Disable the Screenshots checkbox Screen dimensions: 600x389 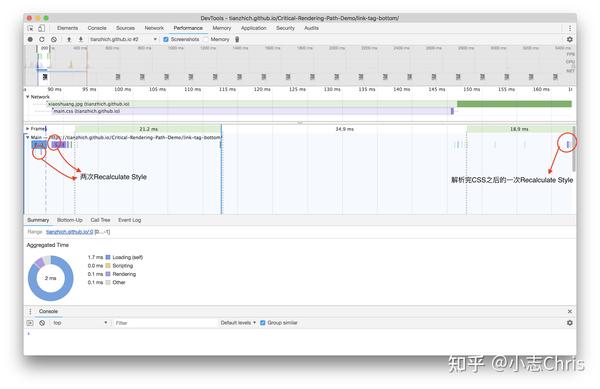pos(166,39)
